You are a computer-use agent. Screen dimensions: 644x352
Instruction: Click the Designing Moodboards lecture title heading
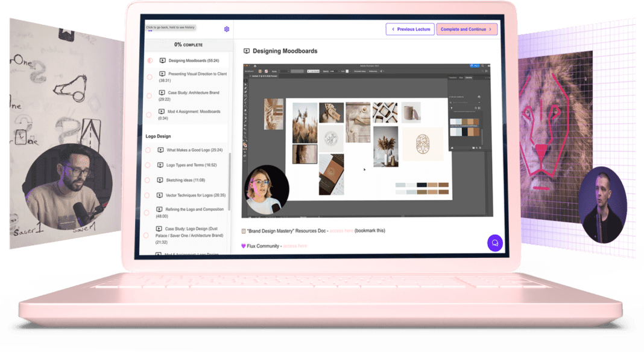(285, 51)
